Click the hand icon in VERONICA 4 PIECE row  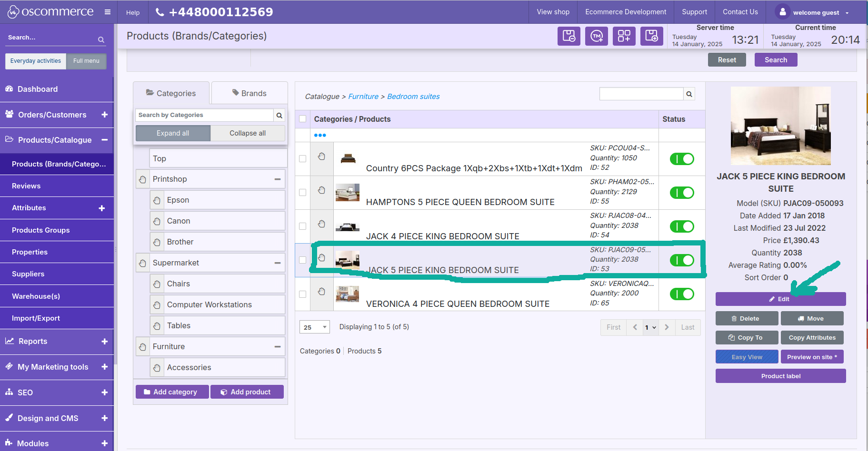[x=322, y=291]
